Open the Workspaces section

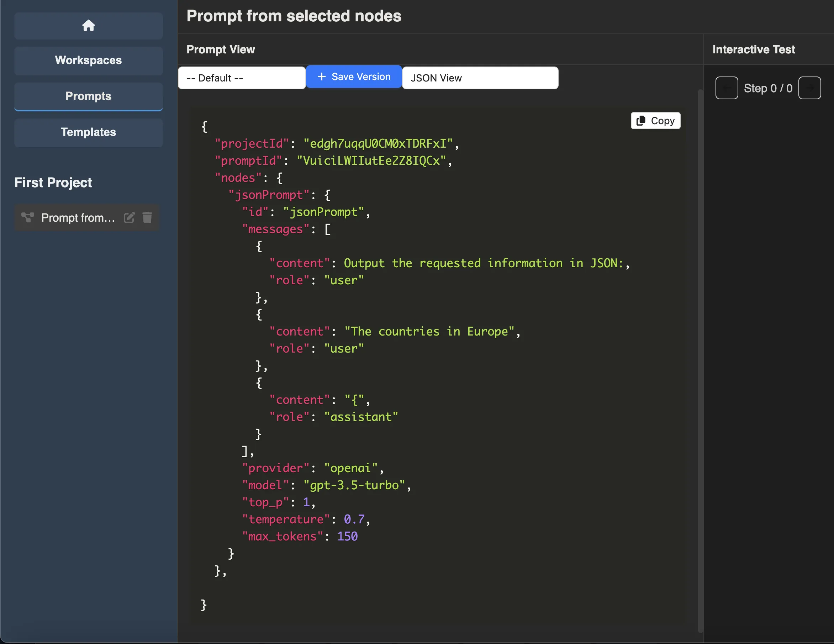[88, 60]
